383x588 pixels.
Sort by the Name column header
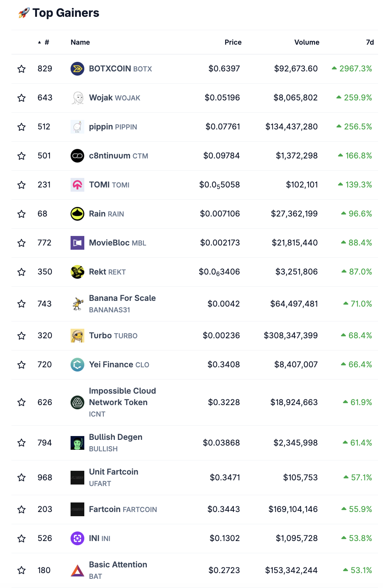pyautogui.click(x=80, y=42)
